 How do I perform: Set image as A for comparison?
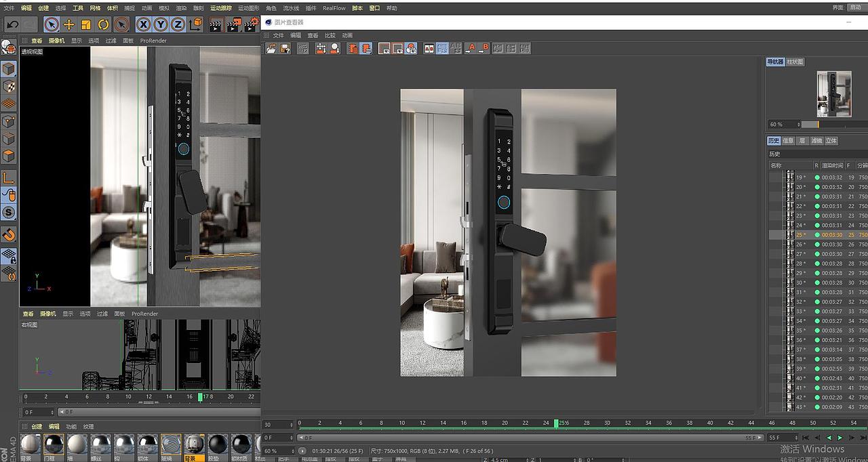[471, 48]
